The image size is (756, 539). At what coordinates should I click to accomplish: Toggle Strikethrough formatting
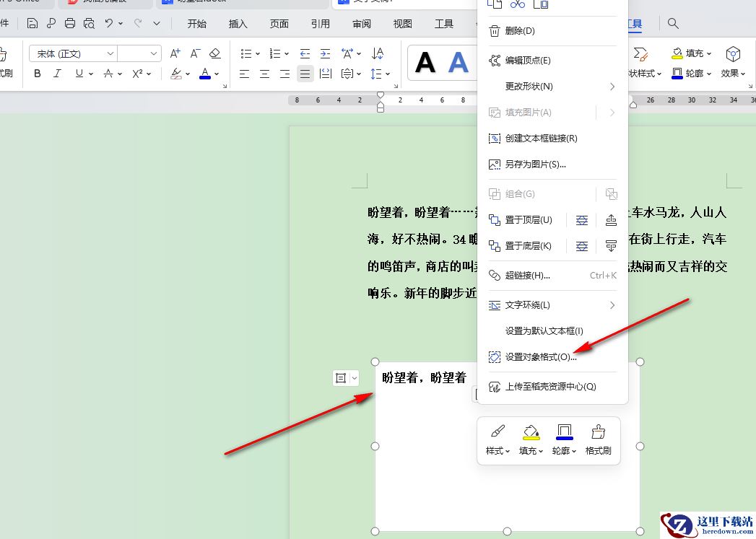click(x=108, y=73)
